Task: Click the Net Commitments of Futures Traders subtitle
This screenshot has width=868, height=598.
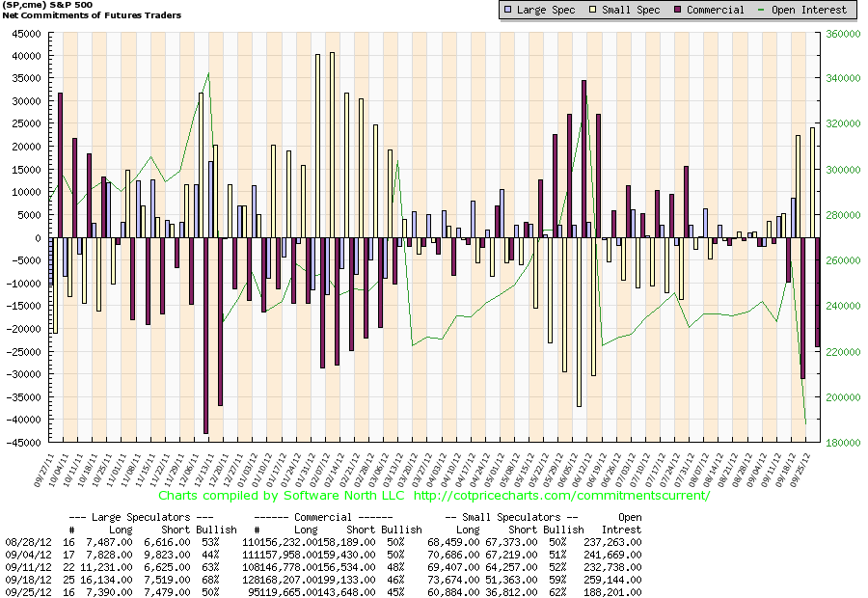Action: coord(93,15)
